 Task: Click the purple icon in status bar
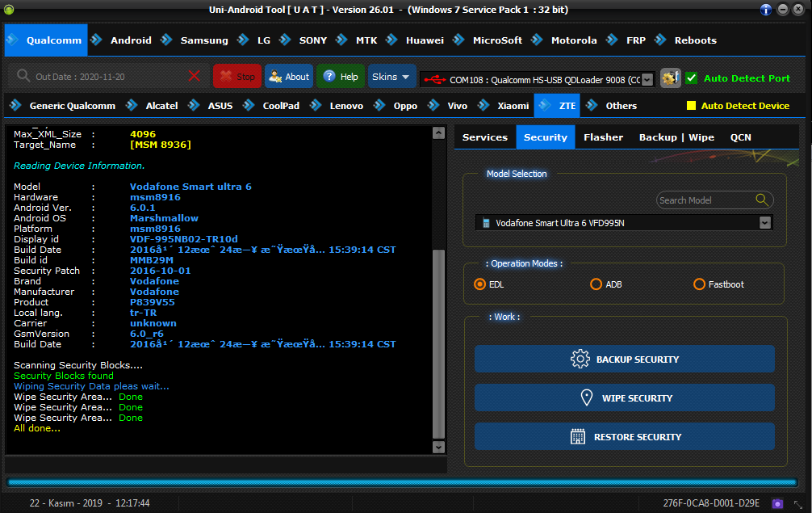(x=777, y=503)
